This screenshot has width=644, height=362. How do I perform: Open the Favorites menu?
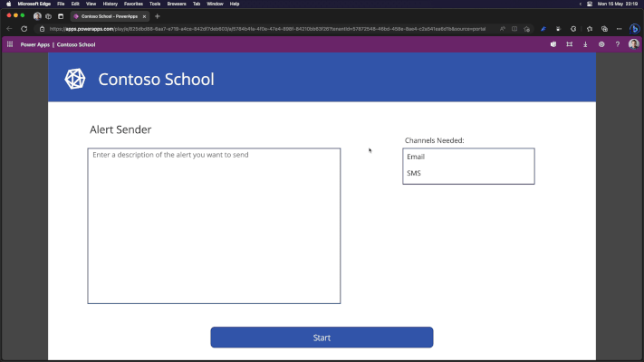[133, 4]
